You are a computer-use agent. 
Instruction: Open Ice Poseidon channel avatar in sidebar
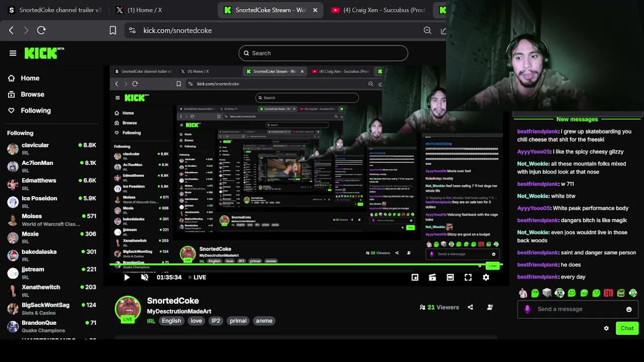pos(13,202)
